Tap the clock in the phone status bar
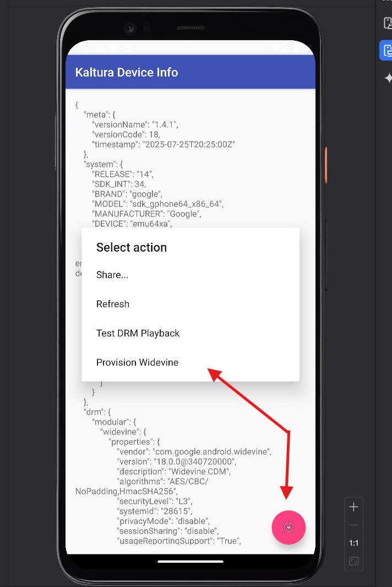 pyautogui.click(x=95, y=48)
